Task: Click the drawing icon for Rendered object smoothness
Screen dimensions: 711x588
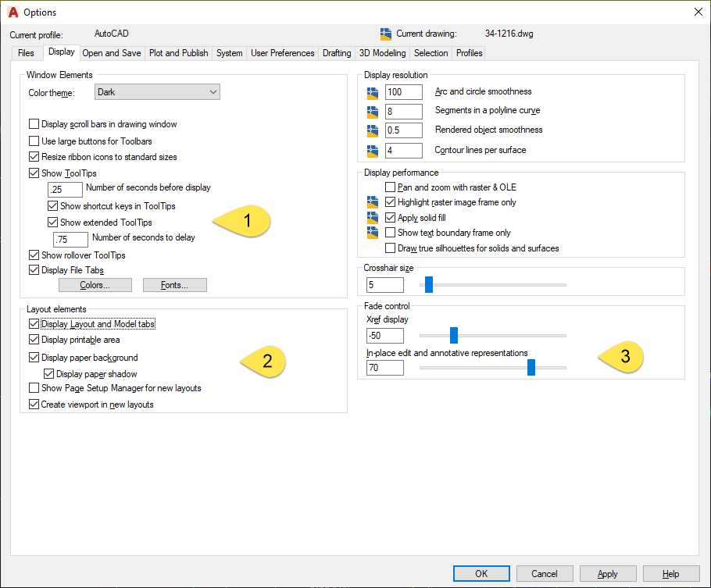Action: click(x=371, y=130)
